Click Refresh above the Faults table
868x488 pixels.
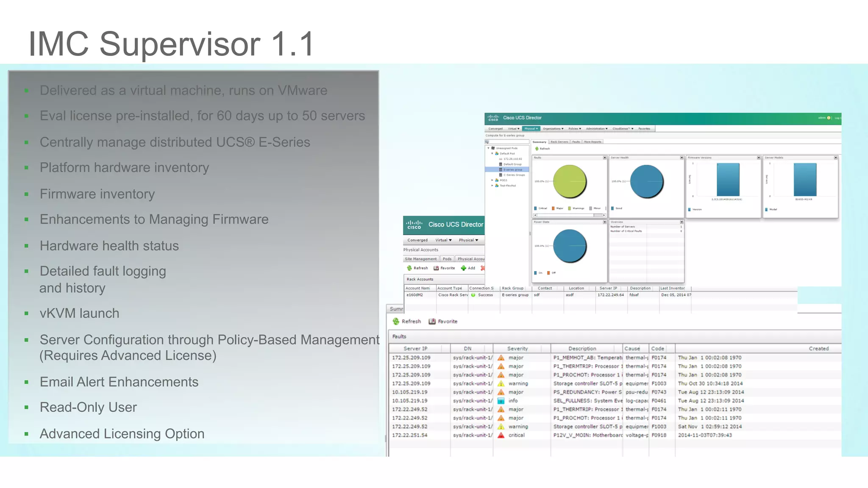point(407,322)
